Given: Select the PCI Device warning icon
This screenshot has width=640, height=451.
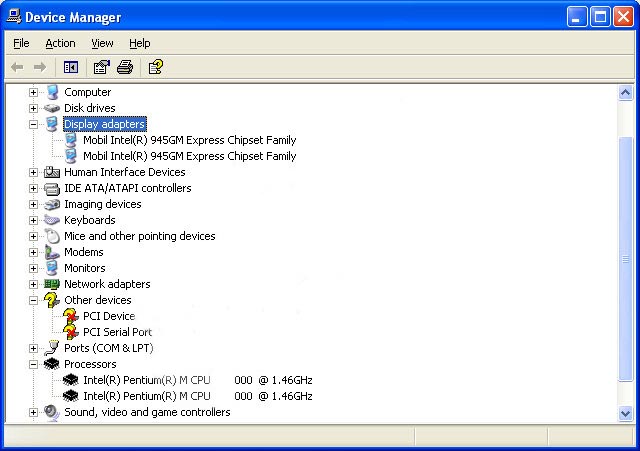Looking at the screenshot, I should (x=71, y=316).
